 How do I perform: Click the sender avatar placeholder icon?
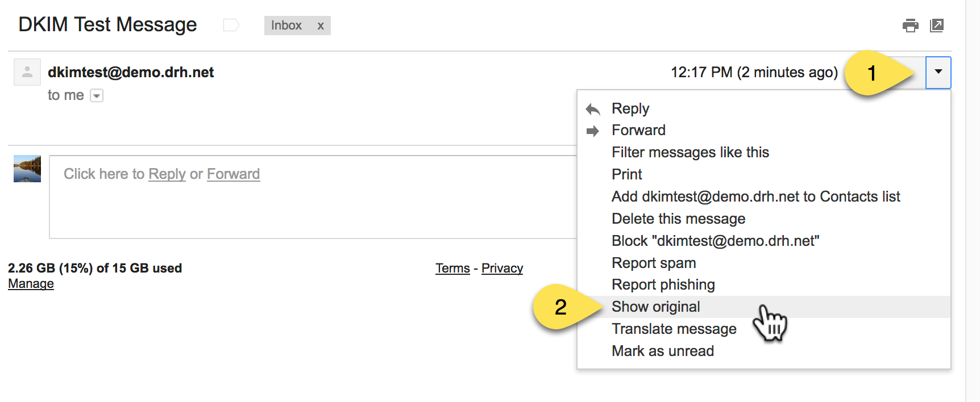click(27, 72)
